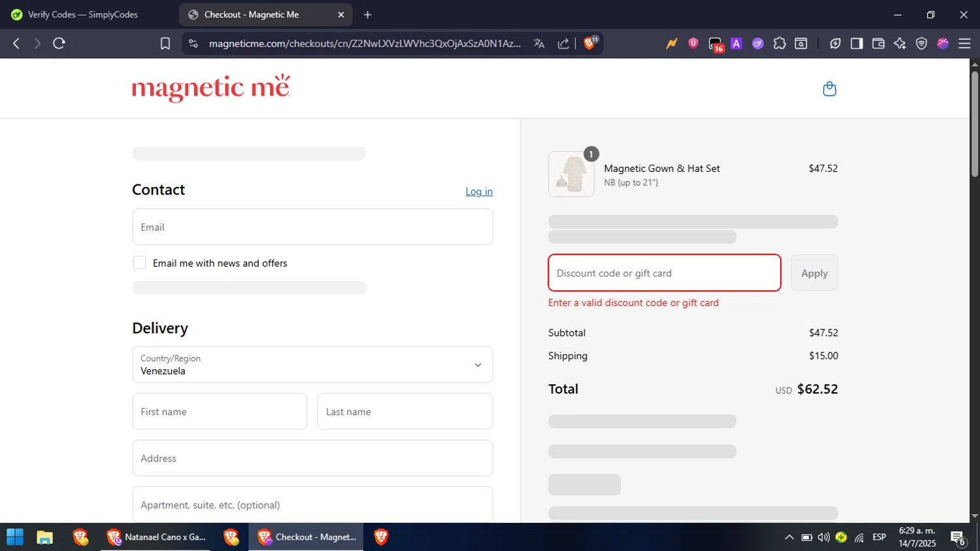Open site settings icon in address bar

coord(193,43)
